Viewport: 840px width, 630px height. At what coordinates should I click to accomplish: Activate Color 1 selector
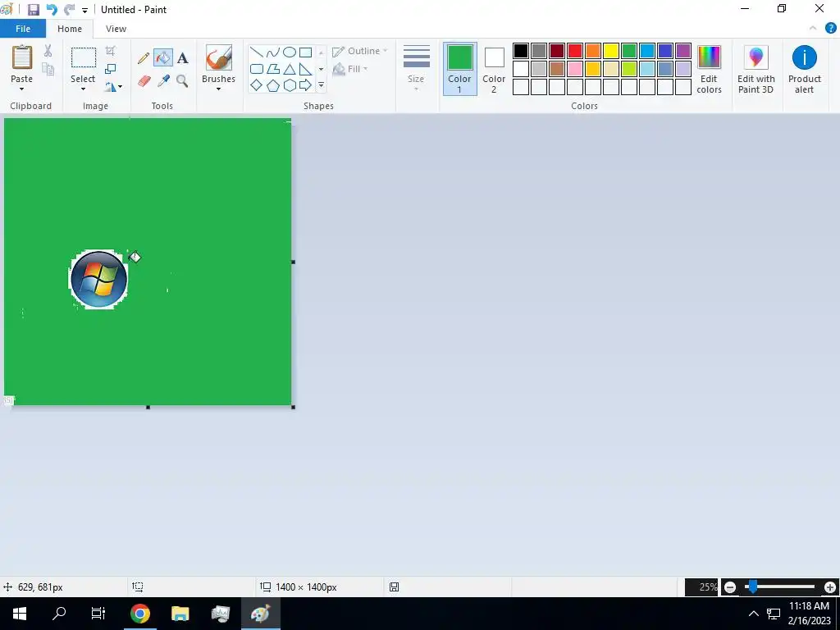[x=459, y=69]
